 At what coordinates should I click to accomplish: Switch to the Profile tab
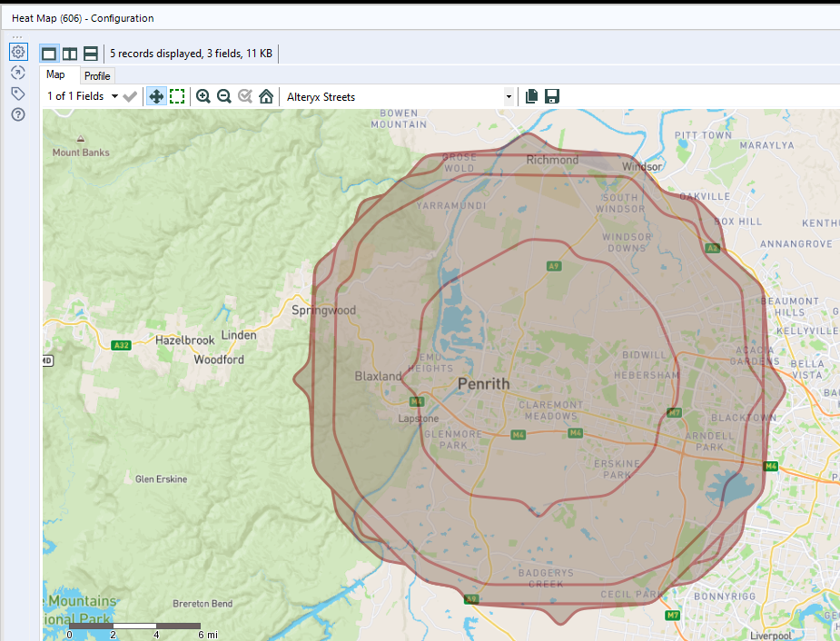[x=96, y=75]
